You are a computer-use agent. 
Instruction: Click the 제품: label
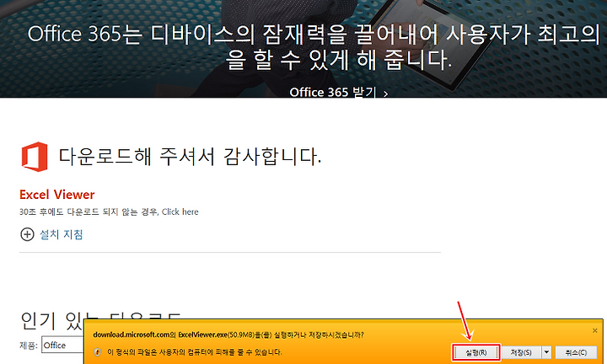(29, 345)
